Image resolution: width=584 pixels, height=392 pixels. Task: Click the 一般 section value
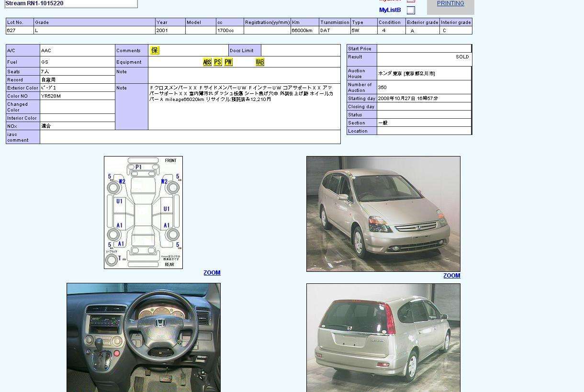tap(383, 123)
